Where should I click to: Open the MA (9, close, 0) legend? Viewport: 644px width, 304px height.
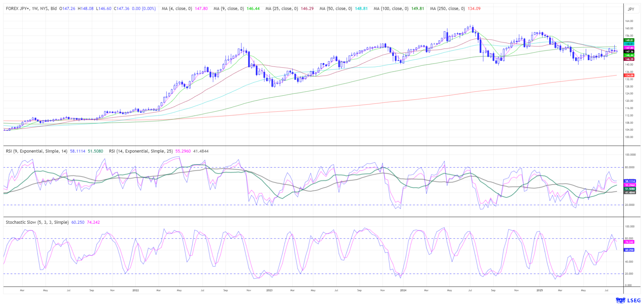tap(229, 9)
